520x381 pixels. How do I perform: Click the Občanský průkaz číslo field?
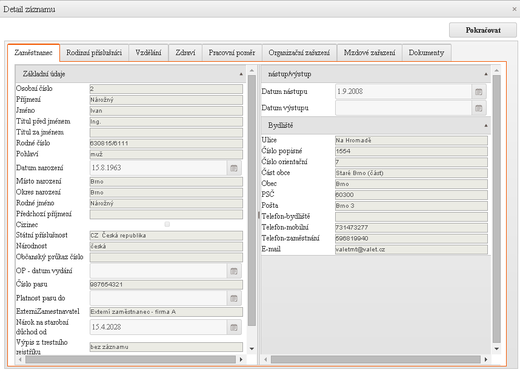pos(166,257)
